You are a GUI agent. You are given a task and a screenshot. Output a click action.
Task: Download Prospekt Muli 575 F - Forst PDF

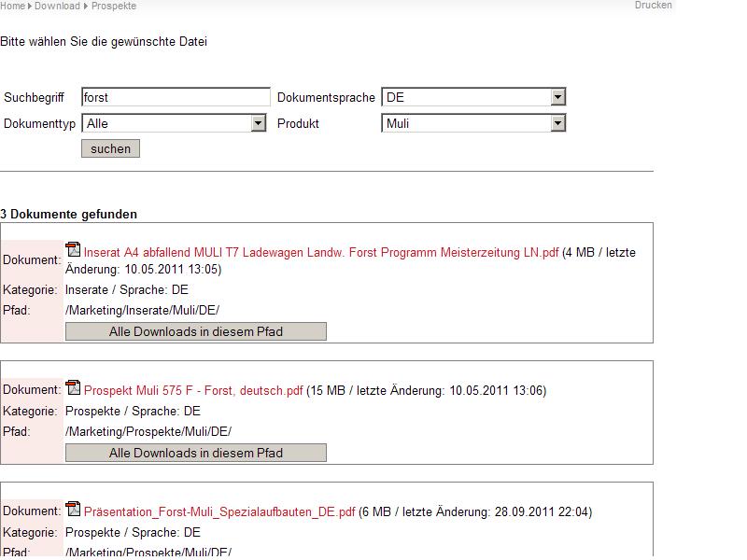[x=193, y=391]
